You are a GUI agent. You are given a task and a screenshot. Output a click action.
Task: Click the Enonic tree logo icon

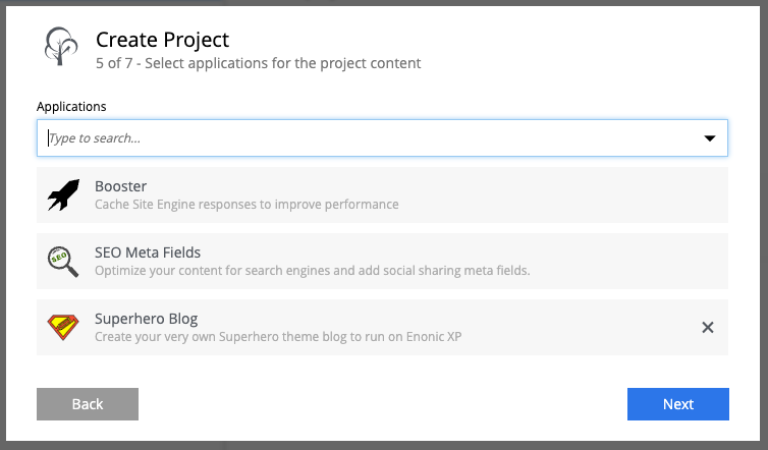tap(61, 47)
